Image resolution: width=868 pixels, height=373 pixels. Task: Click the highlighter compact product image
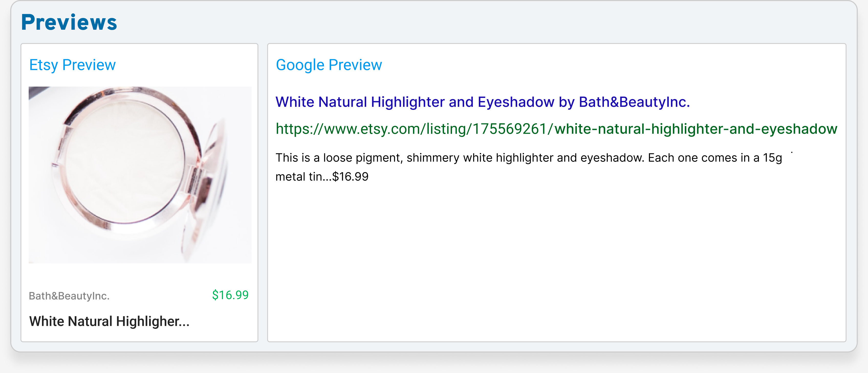point(140,175)
